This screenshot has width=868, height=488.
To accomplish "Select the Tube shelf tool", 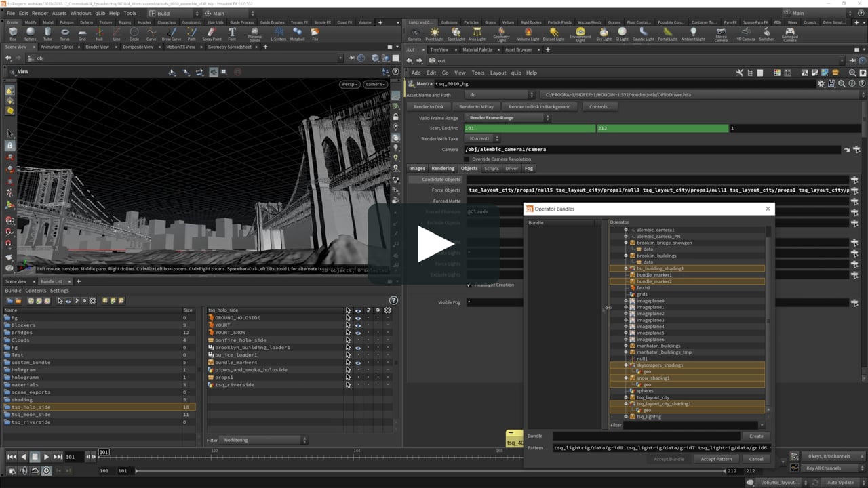I will [47, 34].
